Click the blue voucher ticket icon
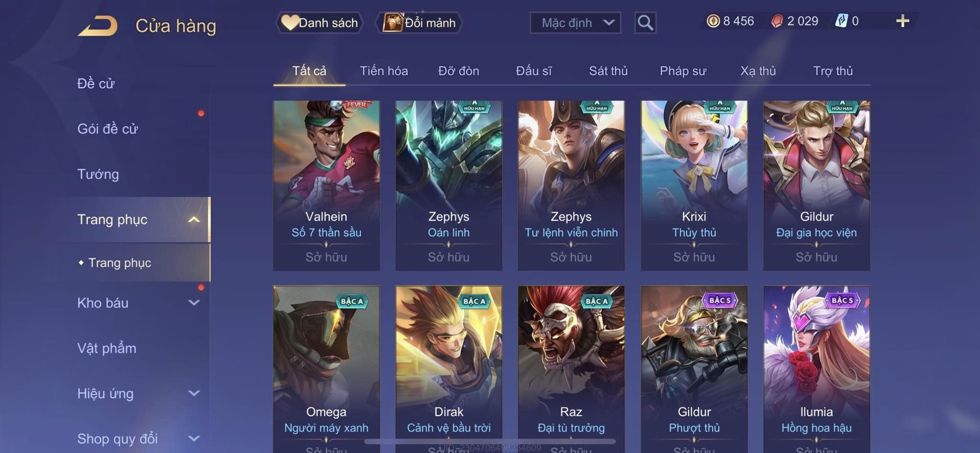The height and width of the screenshot is (453, 980). 842,21
